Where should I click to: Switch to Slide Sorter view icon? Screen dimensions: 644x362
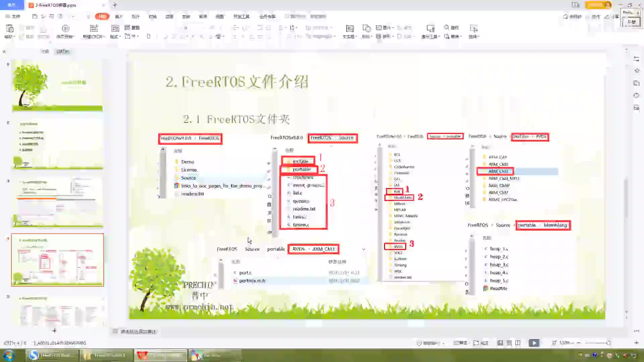pyautogui.click(x=509, y=343)
